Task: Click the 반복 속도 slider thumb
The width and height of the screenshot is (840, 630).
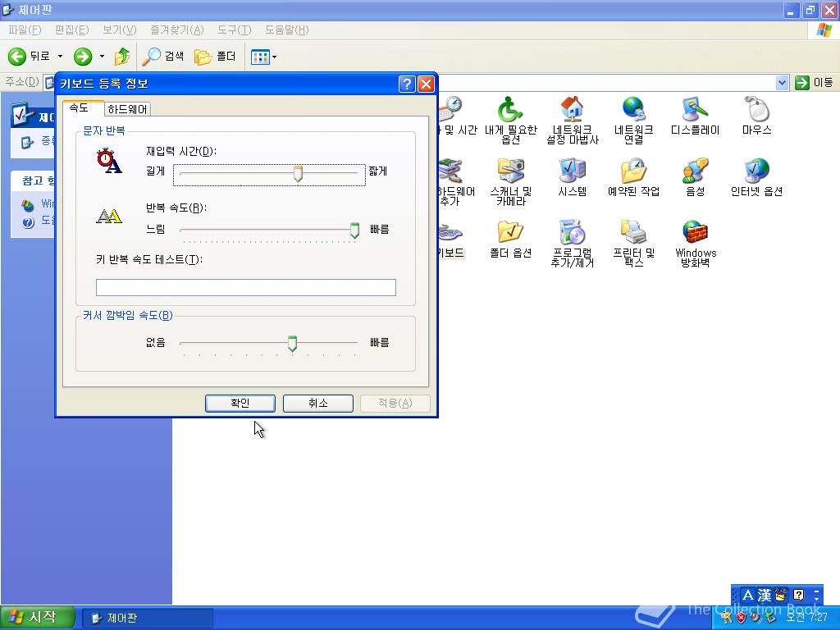Action: 354,231
